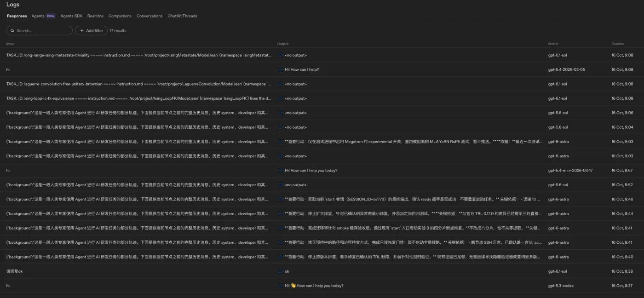The height and width of the screenshot is (298, 644).
Task: Click the Logs page heading
Action: pos(13,5)
